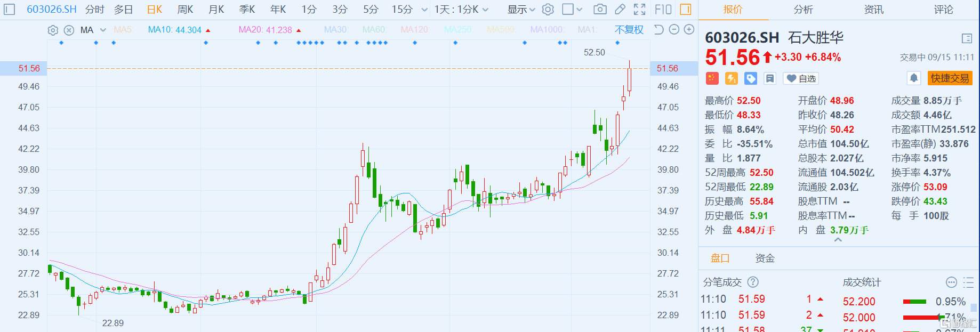Select 月K period
Screen dimensions: 980x332
pyautogui.click(x=216, y=10)
